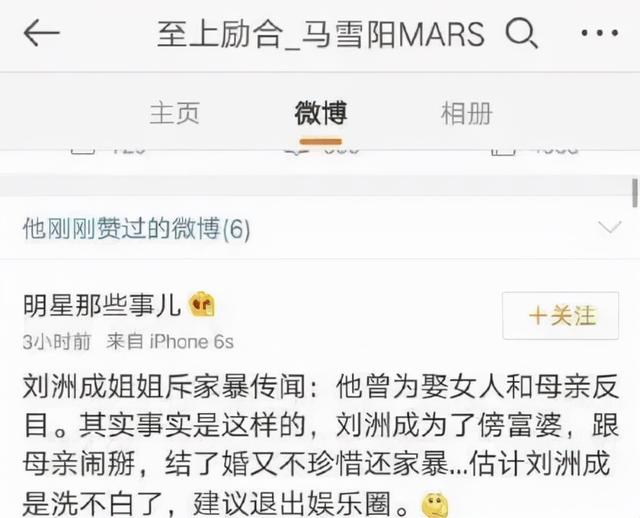640x518 pixels.
Task: Select the 微博 tab
Action: 321,113
